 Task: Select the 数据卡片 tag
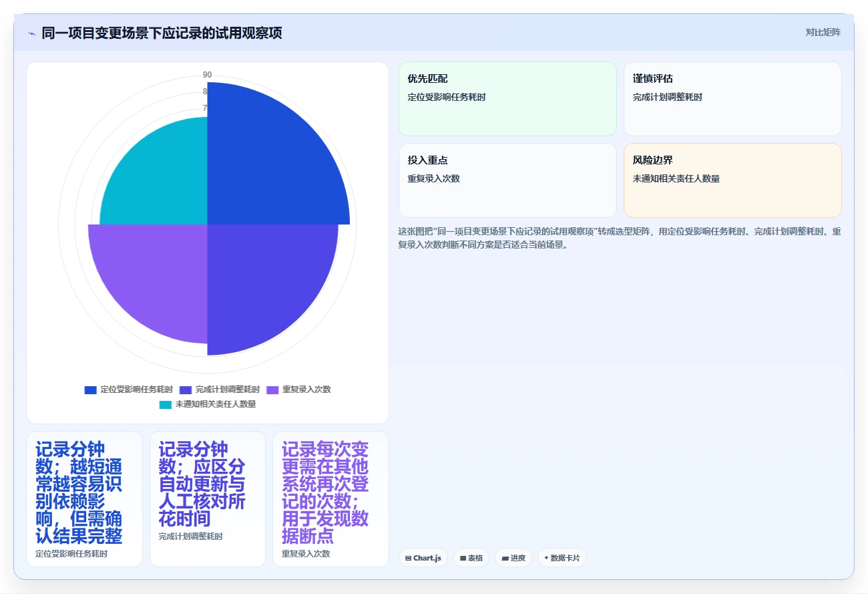pyautogui.click(x=562, y=558)
